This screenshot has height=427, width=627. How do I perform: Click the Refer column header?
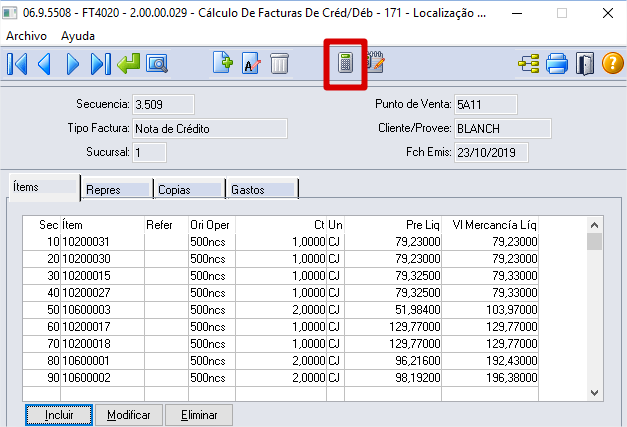(x=166, y=225)
